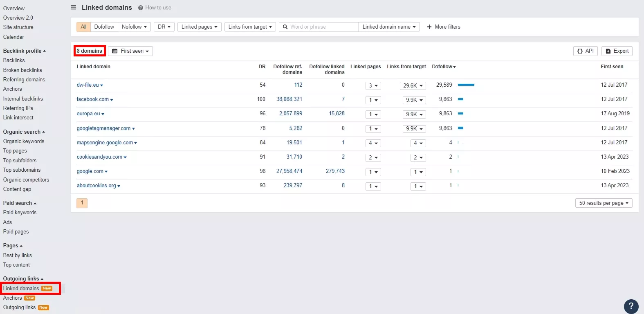
Task: Open the Linked domain name dropdown
Action: click(389, 27)
